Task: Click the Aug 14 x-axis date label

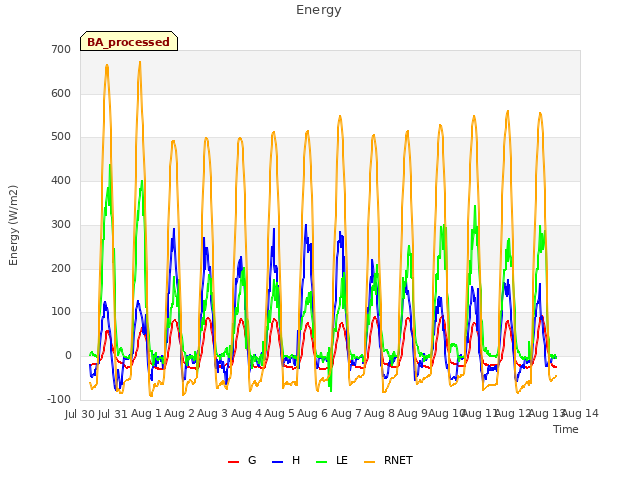Action: 580,413
